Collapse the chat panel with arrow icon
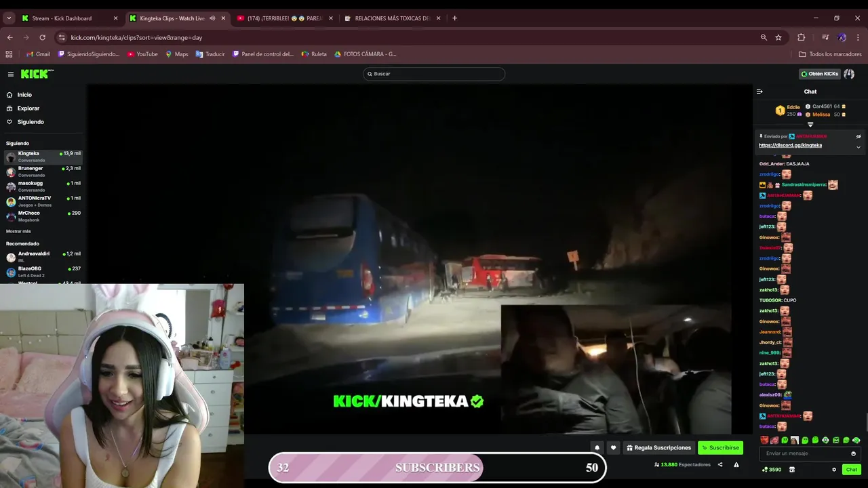Screen dimensions: 868x488 point(759,91)
